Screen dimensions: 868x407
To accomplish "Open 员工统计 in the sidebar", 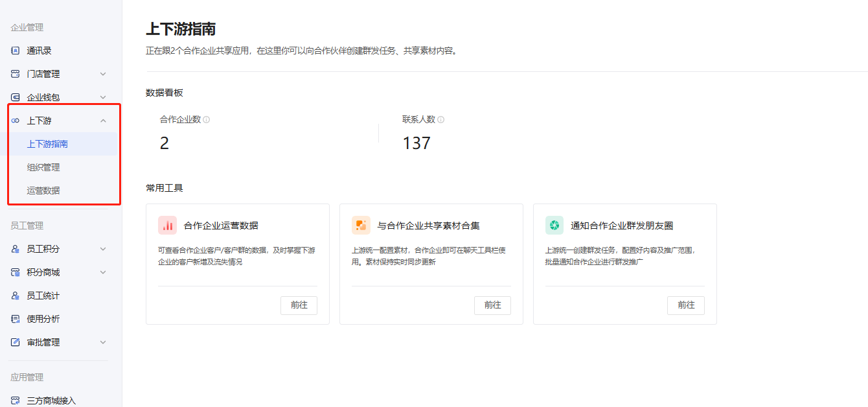I will 43,296.
